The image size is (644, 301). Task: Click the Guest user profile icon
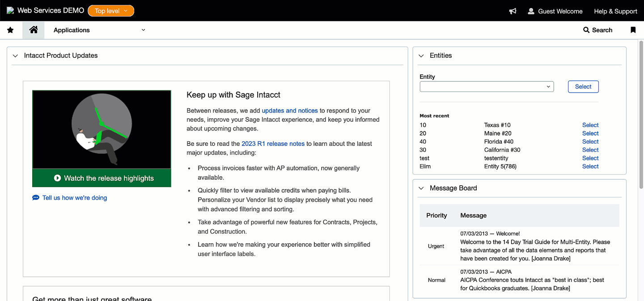coord(531,11)
